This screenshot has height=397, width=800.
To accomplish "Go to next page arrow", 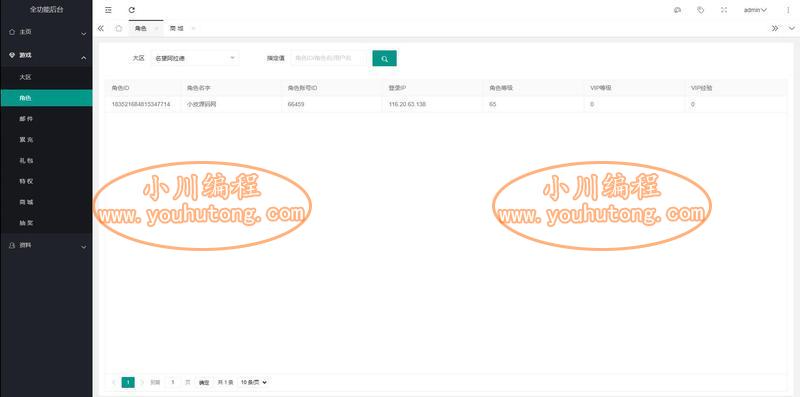I will point(142,382).
